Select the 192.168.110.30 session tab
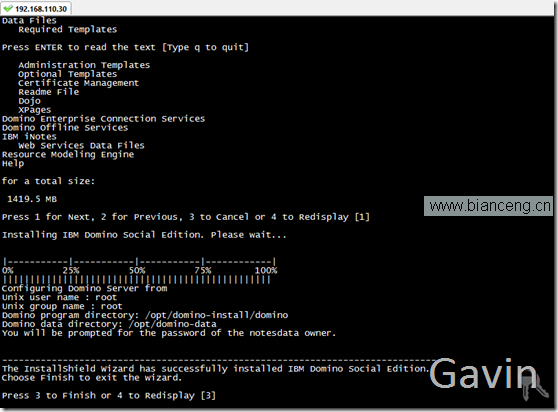This screenshot has width=558, height=412. click(36, 9)
